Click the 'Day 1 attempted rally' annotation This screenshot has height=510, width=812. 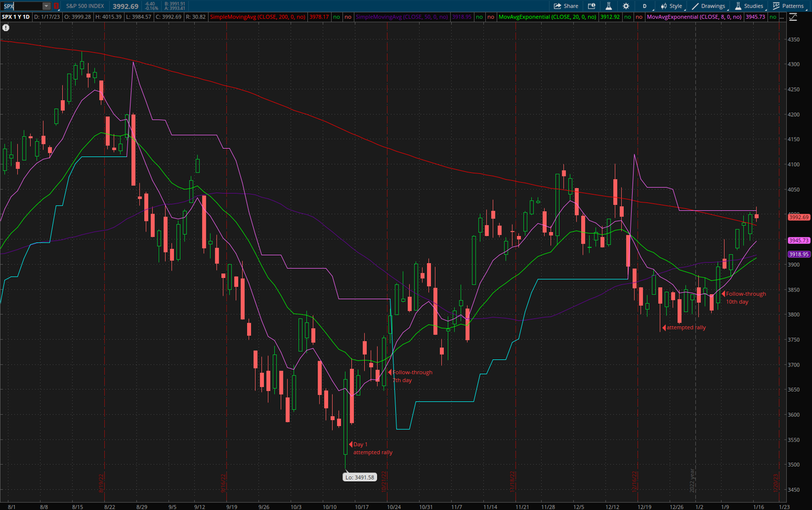371,448
